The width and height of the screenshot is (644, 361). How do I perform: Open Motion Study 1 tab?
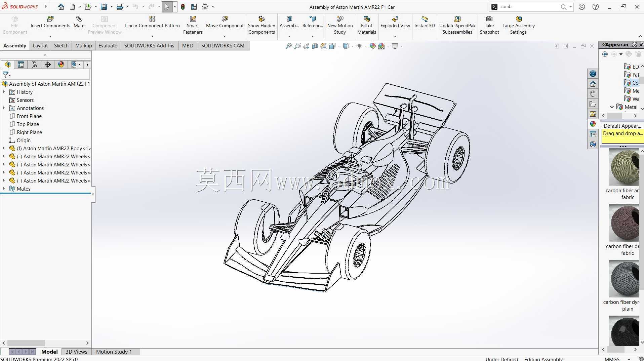pos(114,352)
